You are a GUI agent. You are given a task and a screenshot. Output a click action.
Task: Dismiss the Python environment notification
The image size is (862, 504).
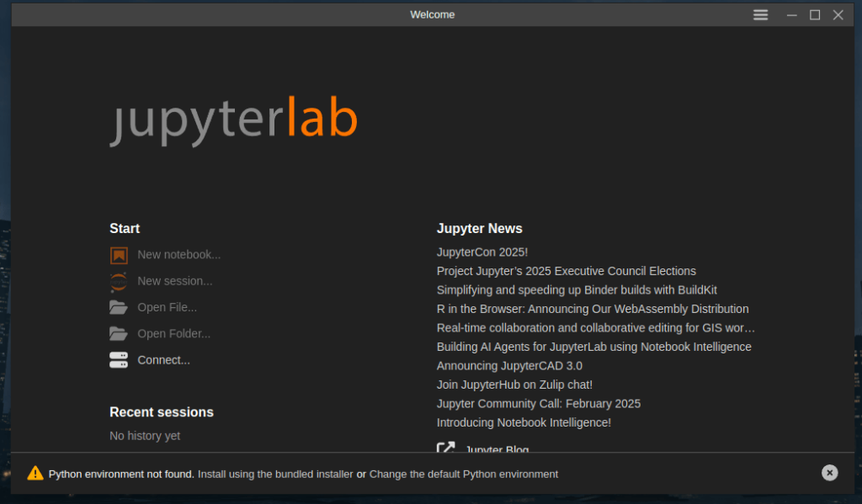point(829,473)
